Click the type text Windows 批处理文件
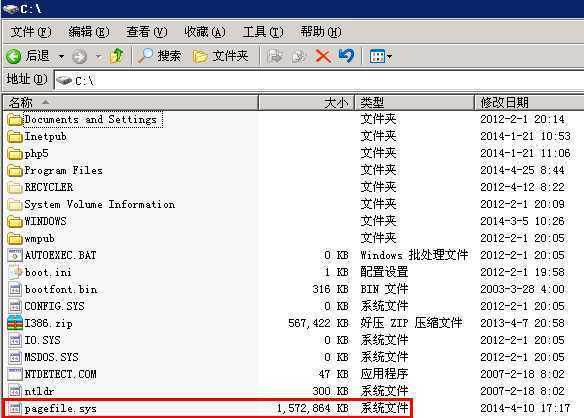 [x=414, y=255]
